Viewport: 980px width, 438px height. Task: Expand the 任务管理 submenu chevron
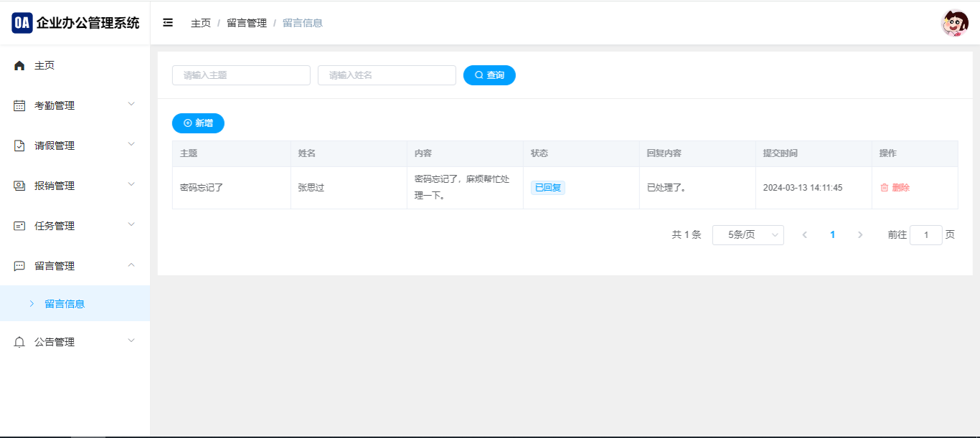[x=131, y=224]
